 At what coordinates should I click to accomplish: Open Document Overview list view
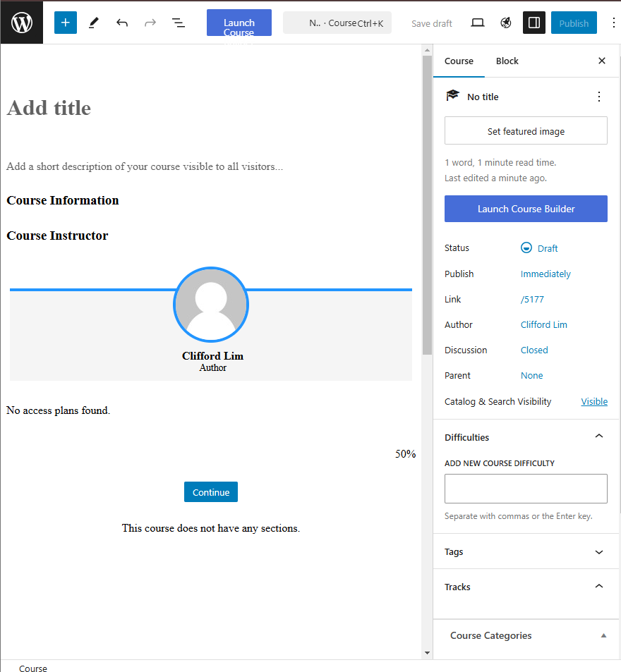[x=179, y=23]
